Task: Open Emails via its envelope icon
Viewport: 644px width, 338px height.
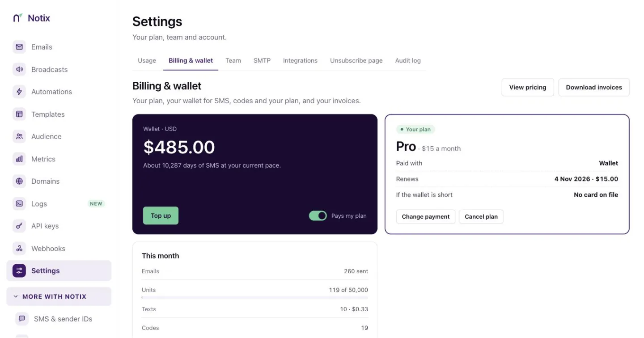Action: pos(19,47)
